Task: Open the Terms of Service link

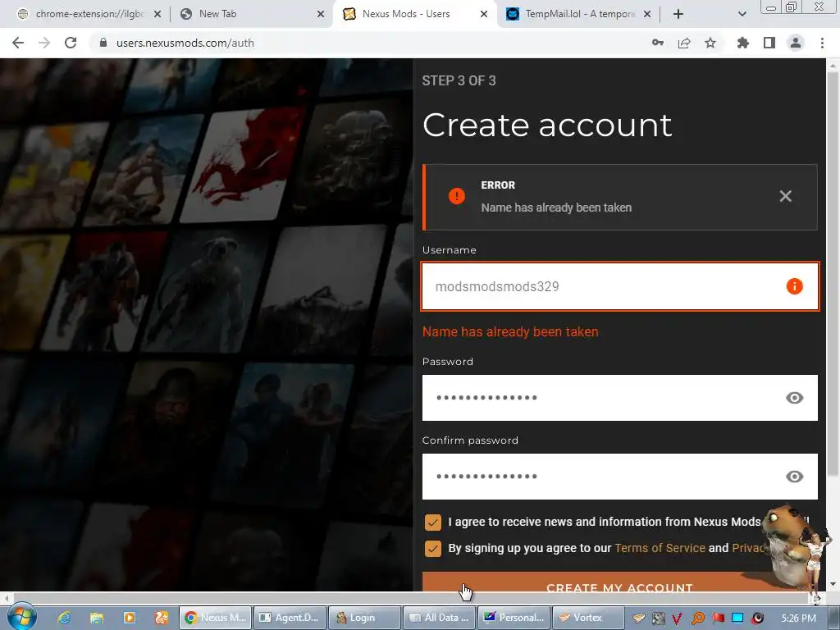Action: click(660, 548)
